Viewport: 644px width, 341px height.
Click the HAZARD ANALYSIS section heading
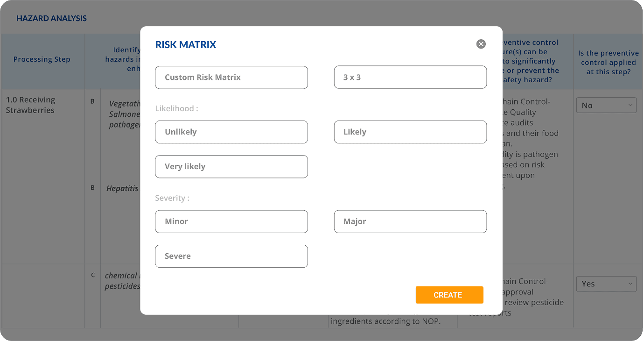tap(51, 19)
